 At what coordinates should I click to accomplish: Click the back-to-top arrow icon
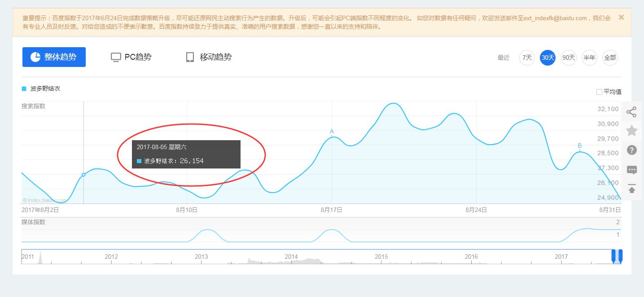[x=631, y=189]
